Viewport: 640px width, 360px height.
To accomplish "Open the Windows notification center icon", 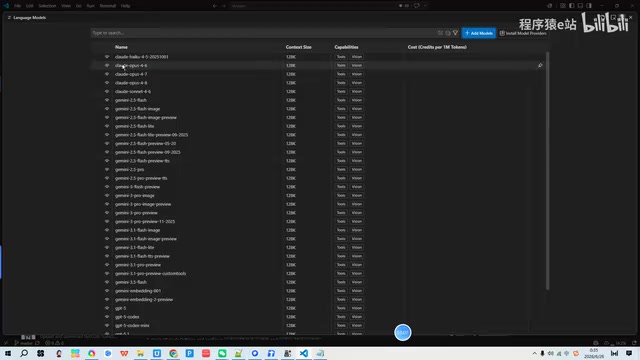I will [629, 353].
